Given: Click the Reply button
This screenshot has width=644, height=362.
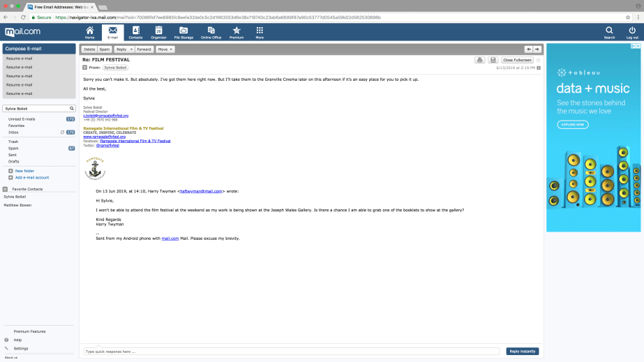Looking at the screenshot, I should (x=121, y=50).
